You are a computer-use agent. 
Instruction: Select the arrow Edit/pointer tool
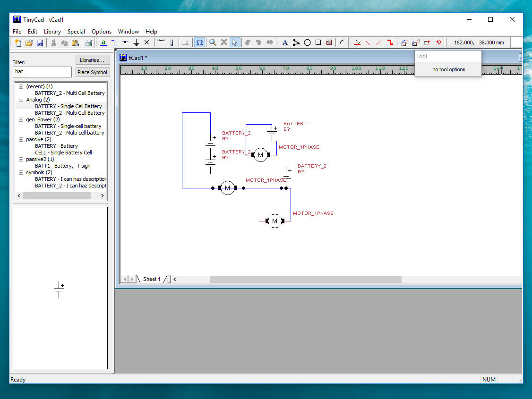[234, 42]
